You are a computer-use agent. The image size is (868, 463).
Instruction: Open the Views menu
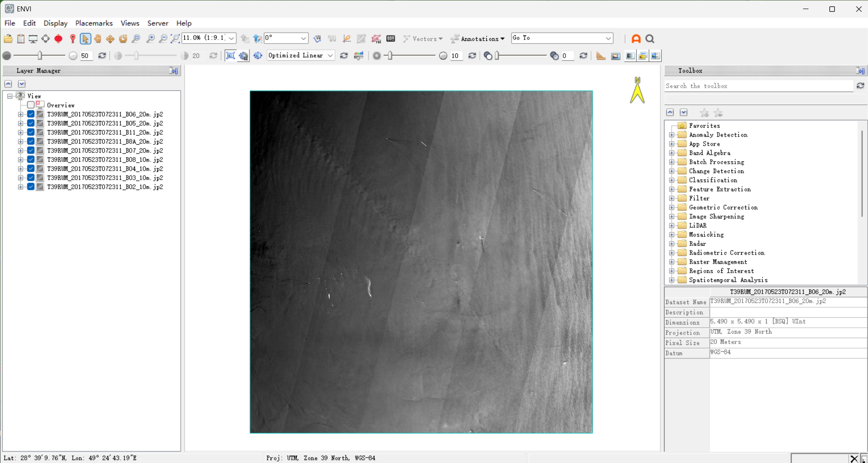(x=130, y=23)
